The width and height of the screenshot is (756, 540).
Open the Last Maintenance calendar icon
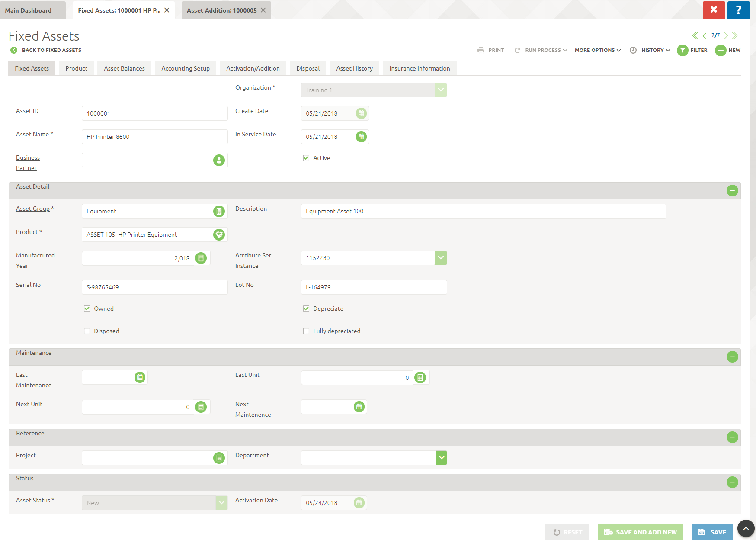pos(140,377)
